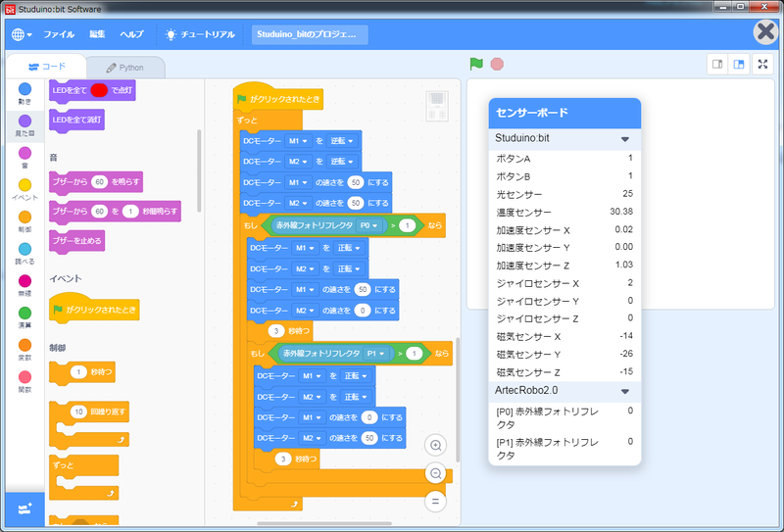Open M1 dropdown in first DCモーター block

[x=298, y=141]
